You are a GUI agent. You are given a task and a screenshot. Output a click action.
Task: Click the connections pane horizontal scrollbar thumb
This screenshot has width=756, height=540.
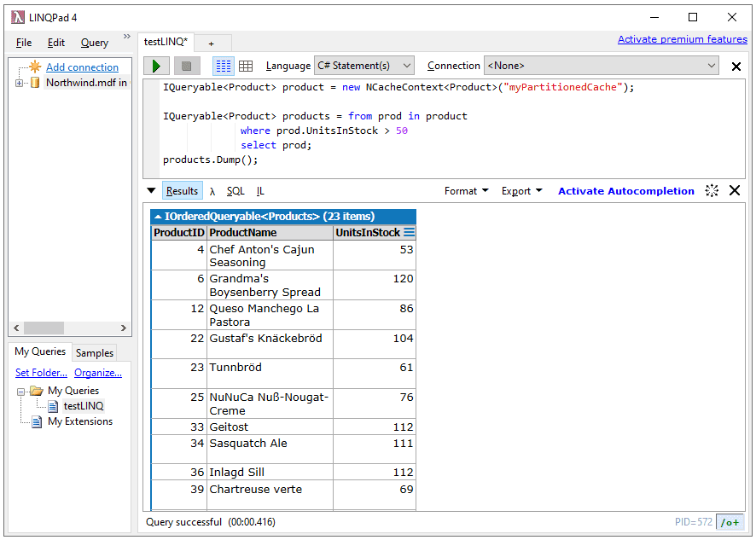pyautogui.click(x=44, y=328)
